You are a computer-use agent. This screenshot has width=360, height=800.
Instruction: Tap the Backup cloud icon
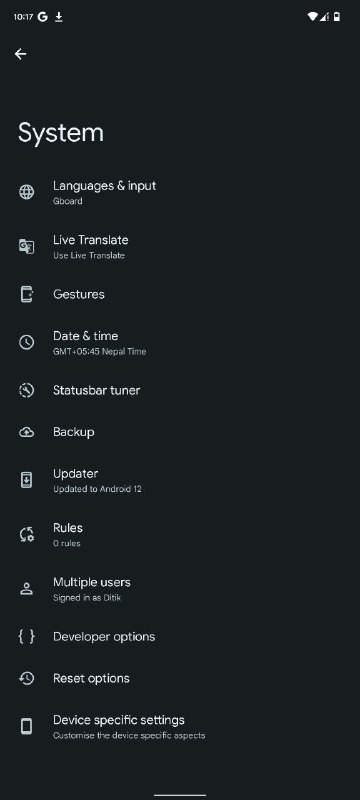tap(27, 432)
